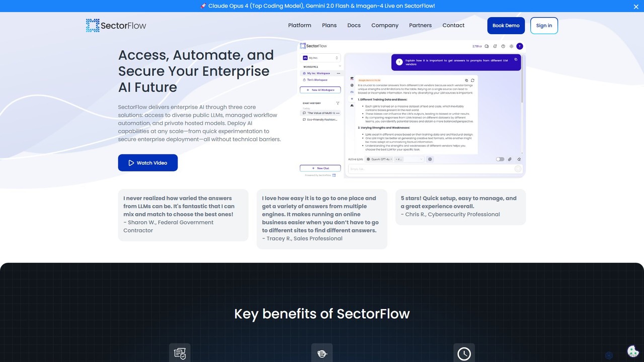Select Partners in the navigation
Screen dimensions: 644x362
[x=420, y=25]
